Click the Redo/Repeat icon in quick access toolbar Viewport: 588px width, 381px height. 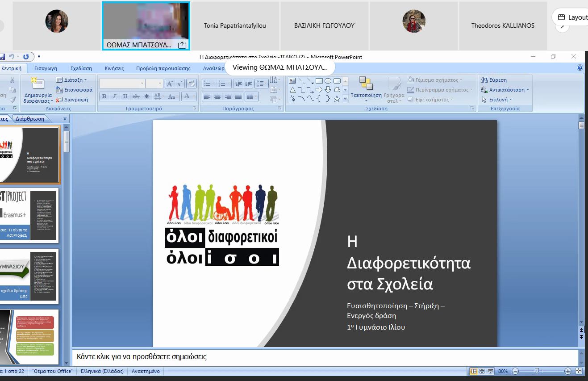point(26,57)
